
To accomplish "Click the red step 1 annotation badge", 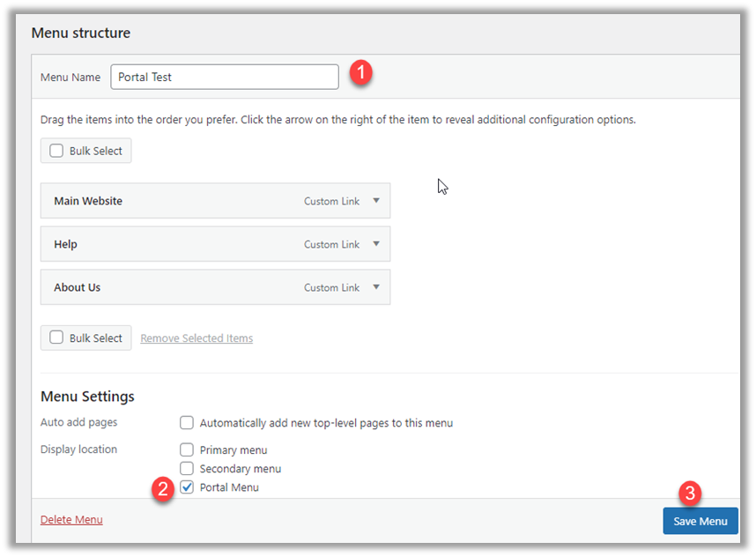I will [359, 74].
